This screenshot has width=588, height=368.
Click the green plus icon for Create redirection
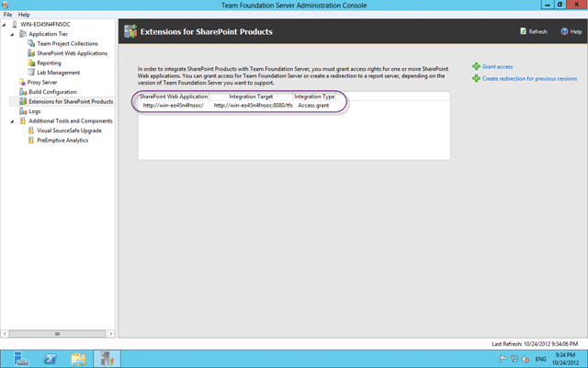[x=476, y=78]
